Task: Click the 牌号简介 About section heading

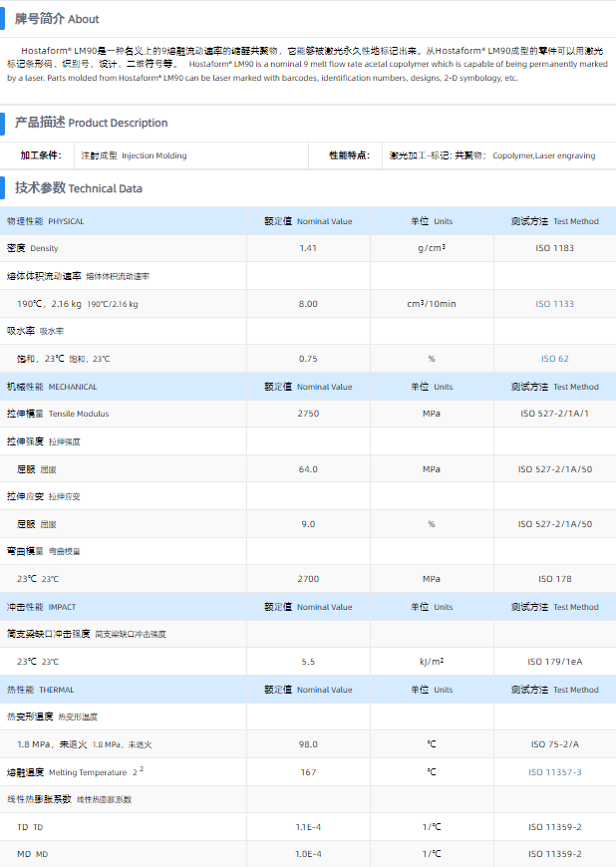Action: 57,19
